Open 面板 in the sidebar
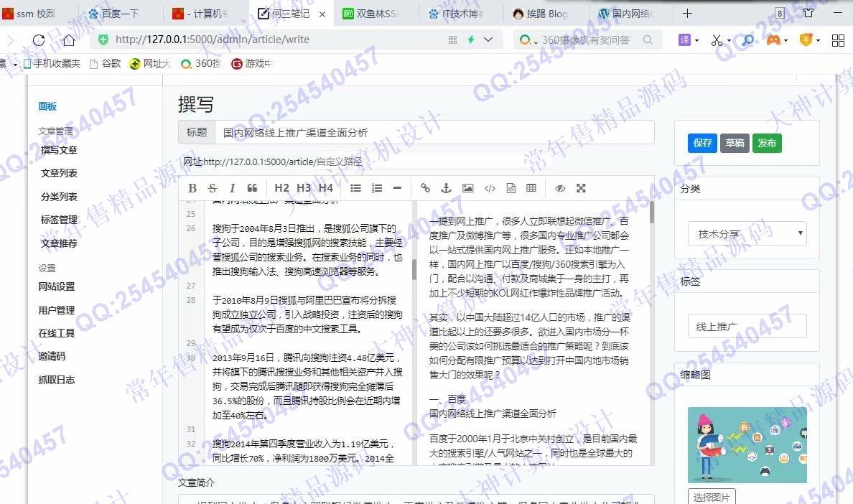 [47, 106]
